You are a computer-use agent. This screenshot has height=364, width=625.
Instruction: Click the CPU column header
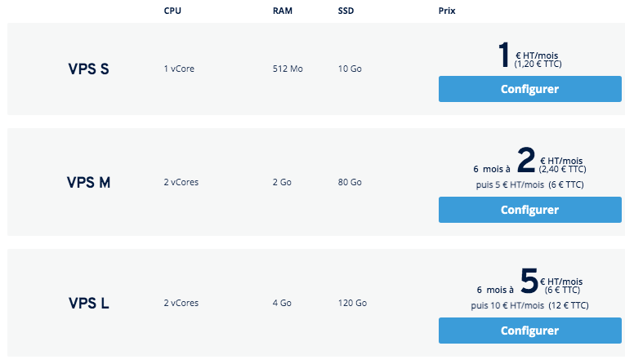[172, 11]
